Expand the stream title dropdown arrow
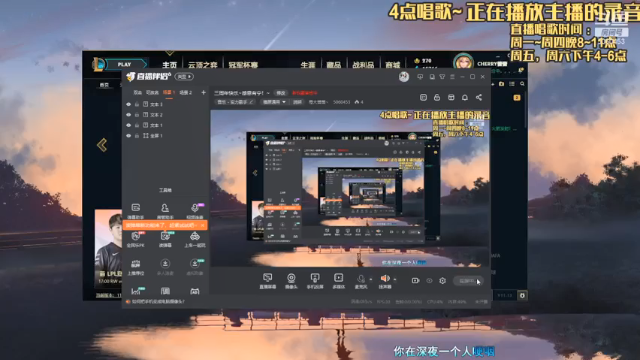This screenshot has width=640, height=360. [x=268, y=93]
